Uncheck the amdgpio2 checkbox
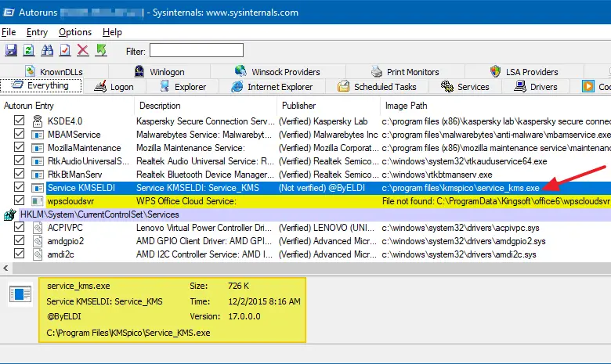The height and width of the screenshot is (364, 611). 19,240
